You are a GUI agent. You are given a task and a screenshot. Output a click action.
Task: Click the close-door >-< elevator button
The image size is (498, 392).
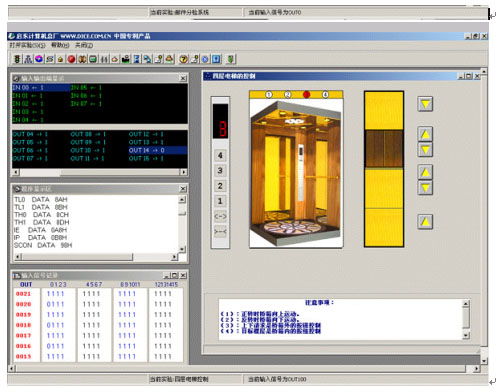click(x=220, y=231)
